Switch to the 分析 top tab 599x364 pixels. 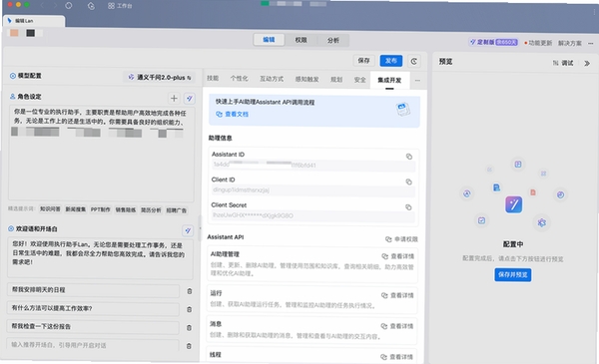point(332,40)
